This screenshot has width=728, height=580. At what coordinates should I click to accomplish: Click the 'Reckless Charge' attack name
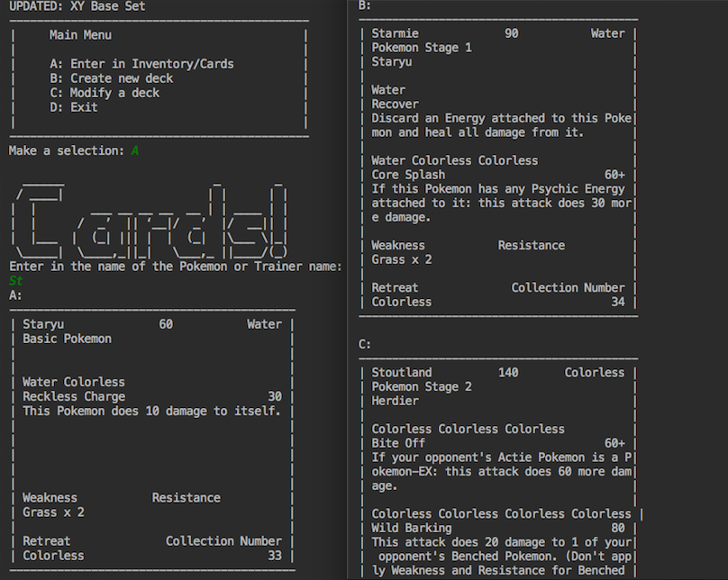click(74, 396)
